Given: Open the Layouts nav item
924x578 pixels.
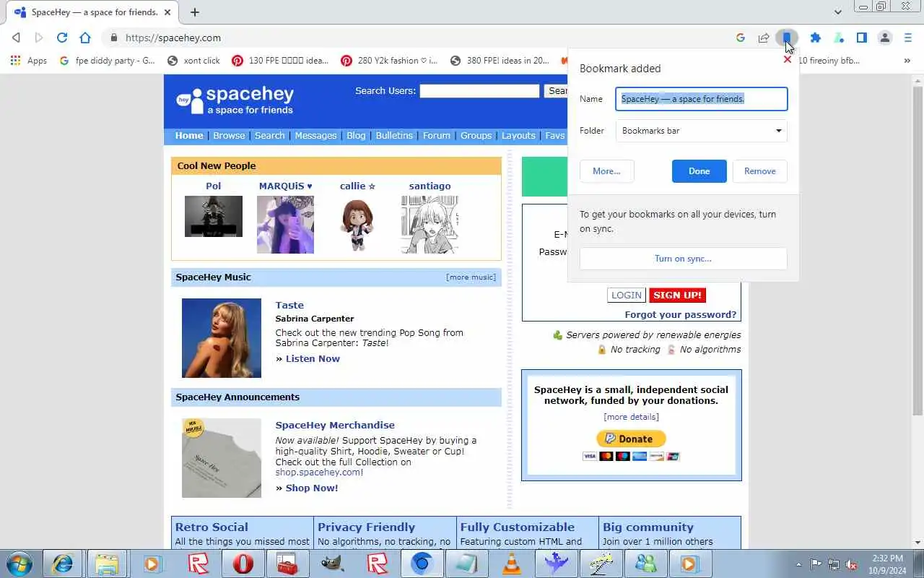Looking at the screenshot, I should [x=518, y=135].
